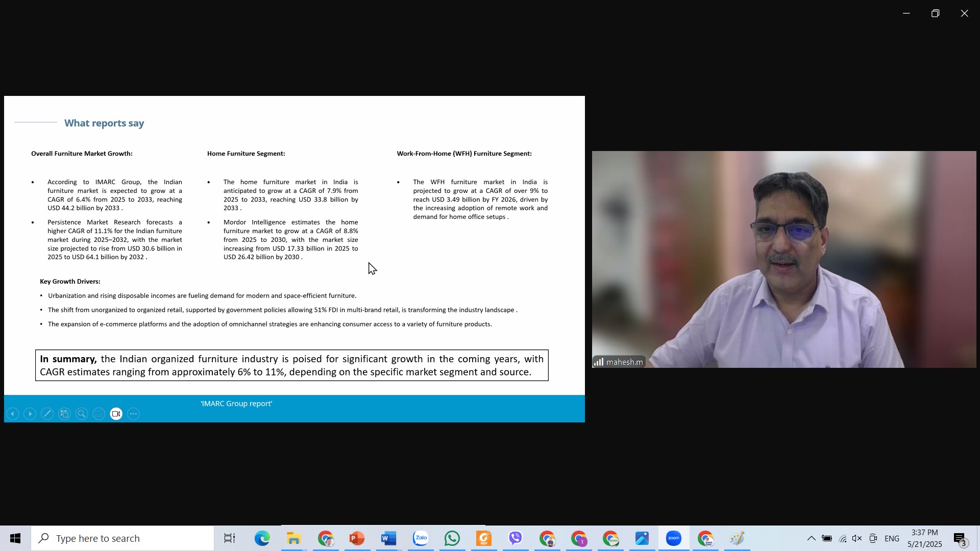
Task: Open Microsoft Edge from taskbar
Action: tap(262, 538)
